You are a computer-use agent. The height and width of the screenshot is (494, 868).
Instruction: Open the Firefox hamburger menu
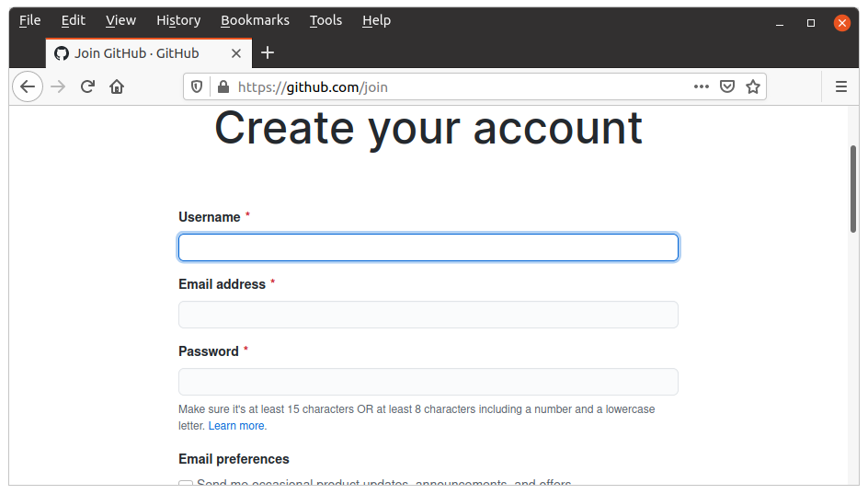840,86
